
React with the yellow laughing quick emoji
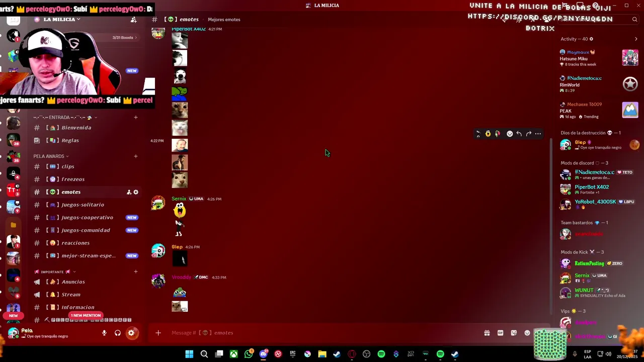(x=488, y=134)
